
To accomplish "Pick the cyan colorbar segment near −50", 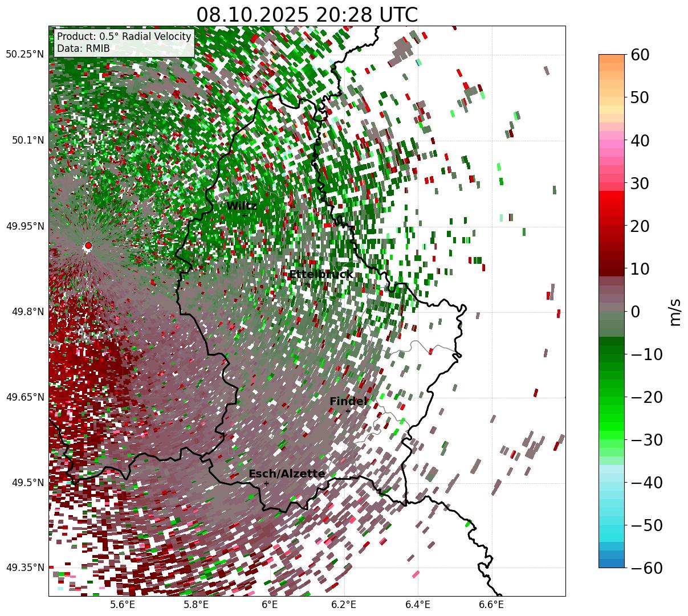I will pos(612,528).
